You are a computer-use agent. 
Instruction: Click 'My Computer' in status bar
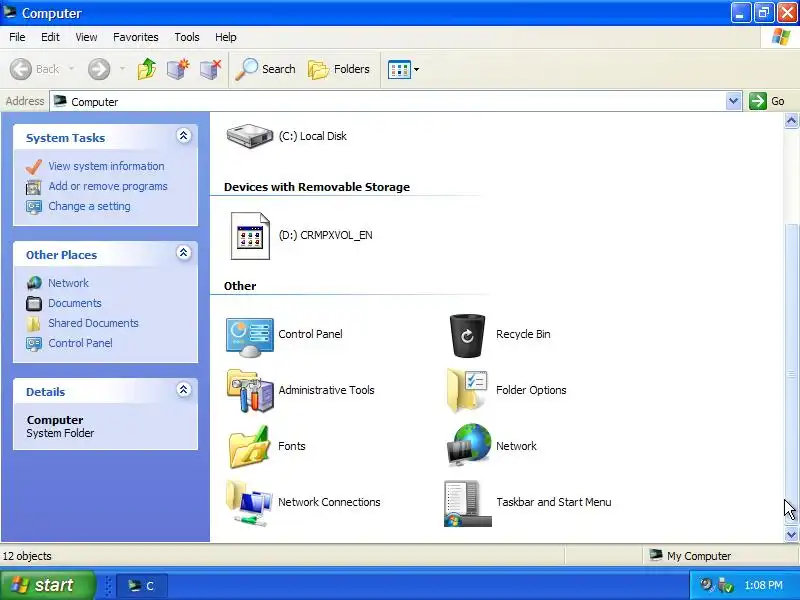[698, 556]
